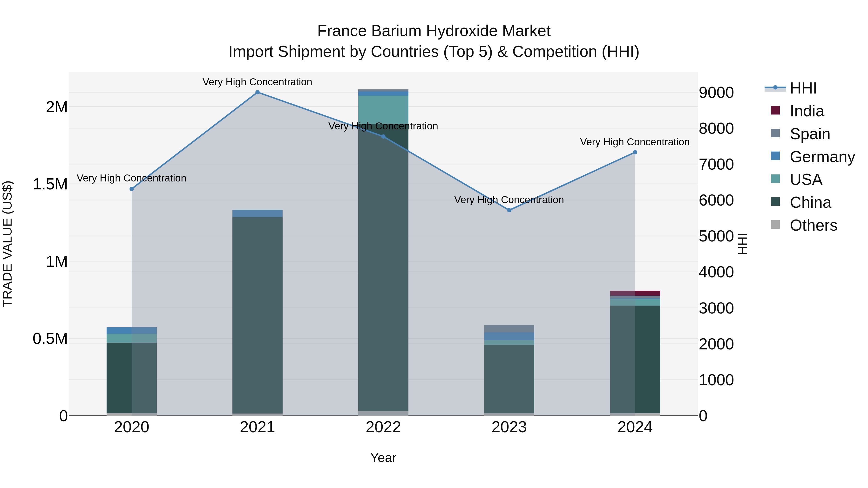Screen dimensions: 868x488
Task: Click the HHI line marker for 2021
Action: 258,92
